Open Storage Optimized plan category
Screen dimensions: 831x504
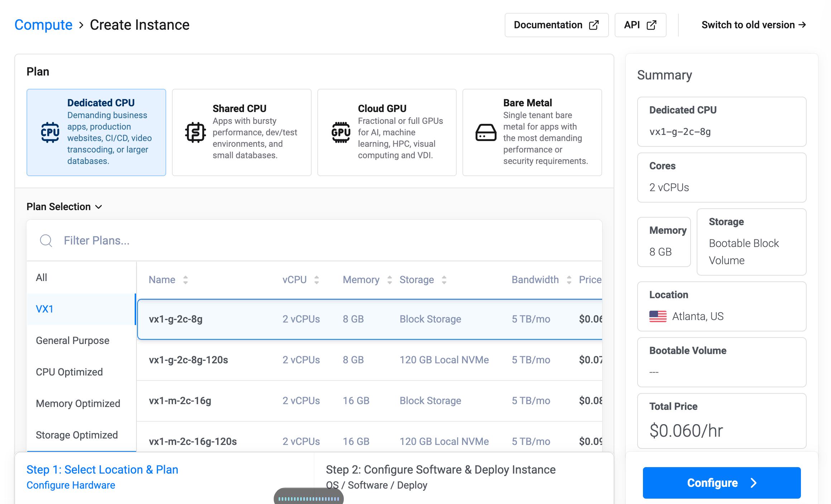point(81,435)
